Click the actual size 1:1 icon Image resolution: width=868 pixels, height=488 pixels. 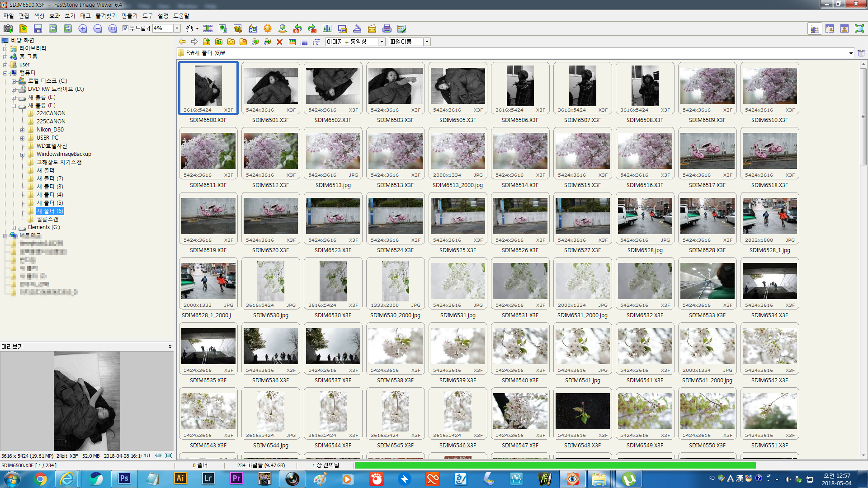point(113,28)
